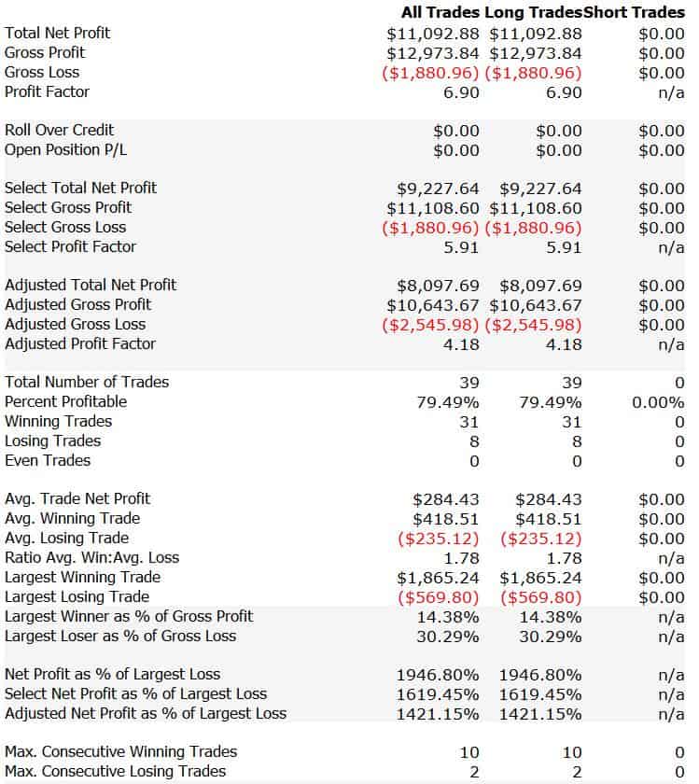Click the Largest Winning Trade label
Viewport: 699px width, 784px height.
[x=82, y=577]
